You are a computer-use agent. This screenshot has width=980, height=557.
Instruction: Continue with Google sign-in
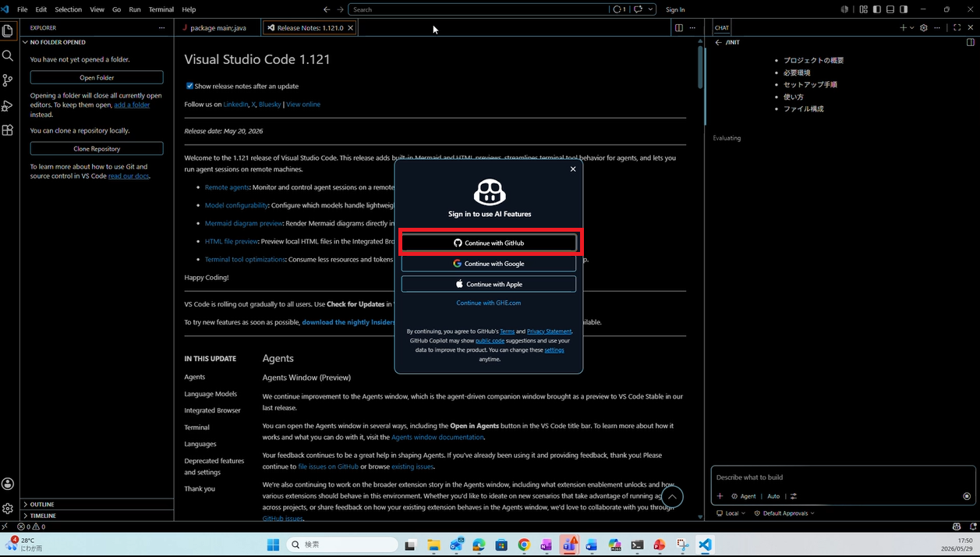point(489,264)
